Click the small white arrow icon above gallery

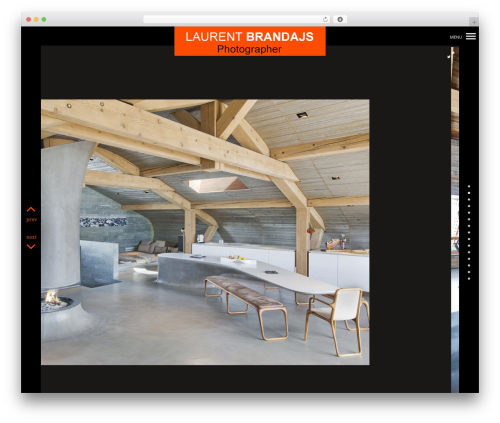point(449,57)
